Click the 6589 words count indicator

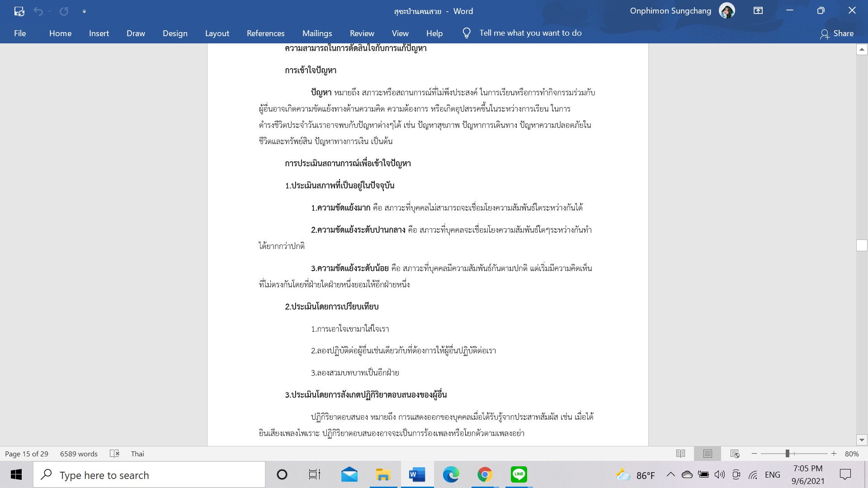point(79,454)
